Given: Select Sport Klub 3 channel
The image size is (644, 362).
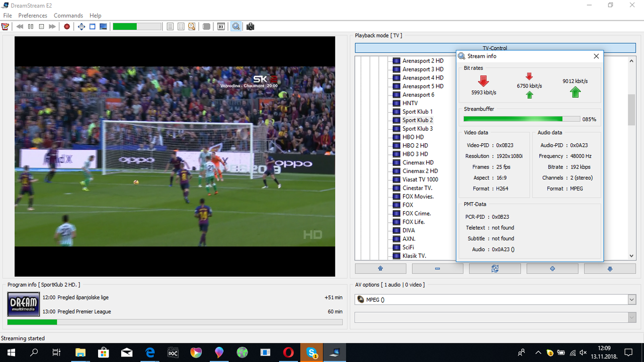Looking at the screenshot, I should (x=417, y=129).
